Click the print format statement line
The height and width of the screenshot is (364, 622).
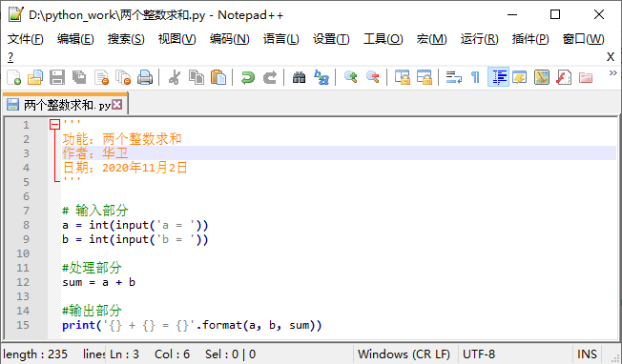tap(192, 325)
